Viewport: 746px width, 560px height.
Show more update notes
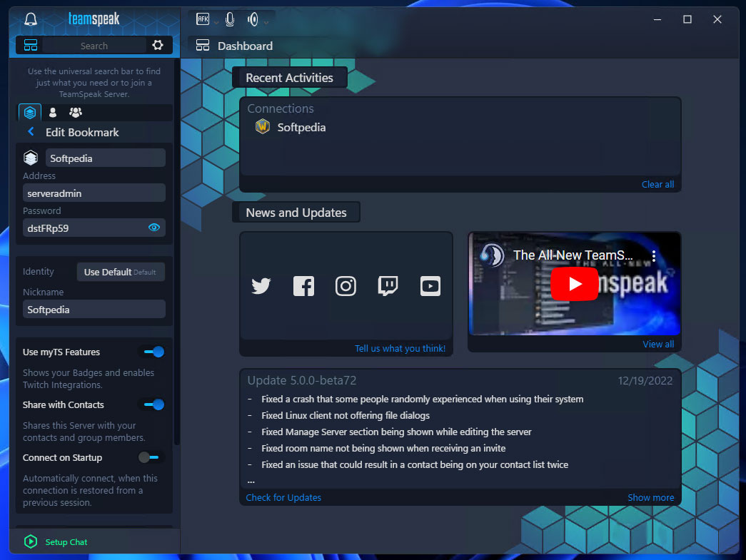650,498
